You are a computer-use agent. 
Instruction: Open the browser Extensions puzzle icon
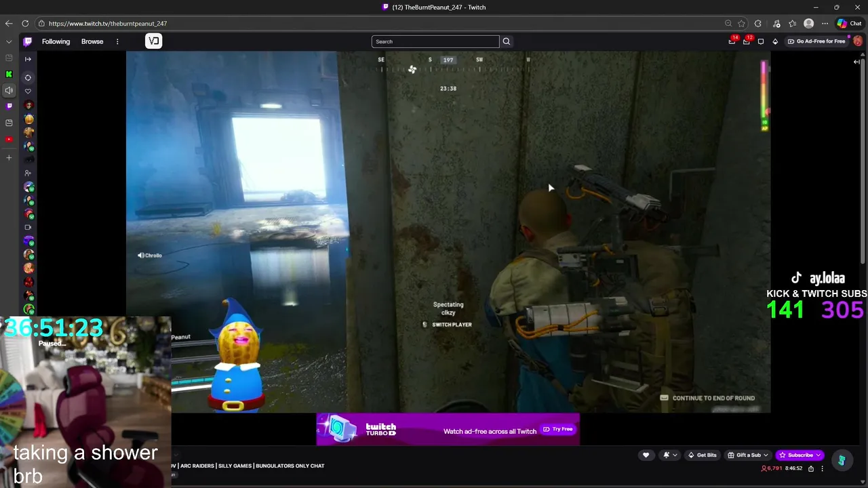pyautogui.click(x=758, y=23)
